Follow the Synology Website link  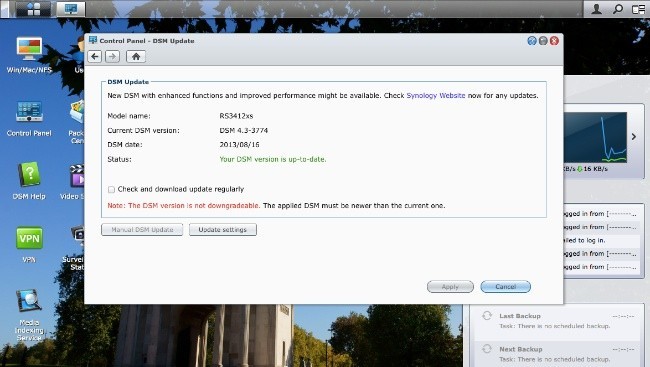point(436,95)
